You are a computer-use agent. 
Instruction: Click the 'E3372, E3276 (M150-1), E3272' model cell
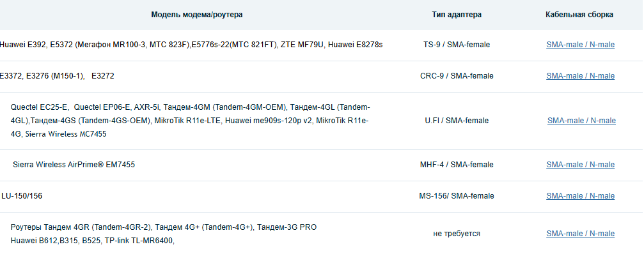click(57, 76)
